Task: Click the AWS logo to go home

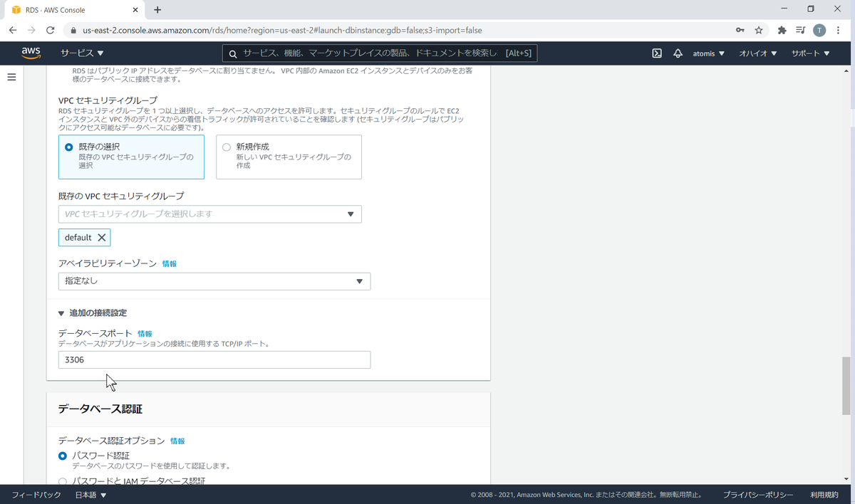Action: (31, 53)
